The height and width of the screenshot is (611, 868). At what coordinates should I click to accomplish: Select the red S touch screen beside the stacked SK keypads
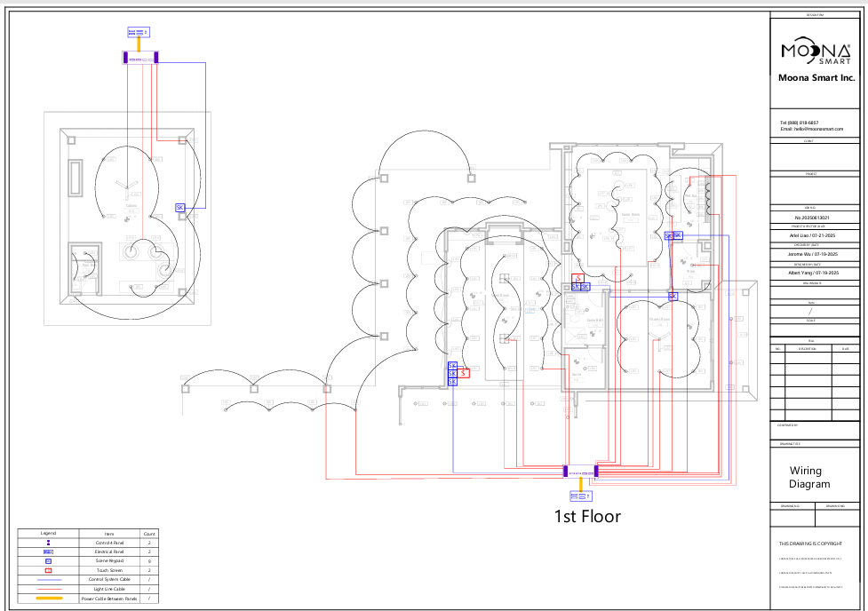point(464,374)
